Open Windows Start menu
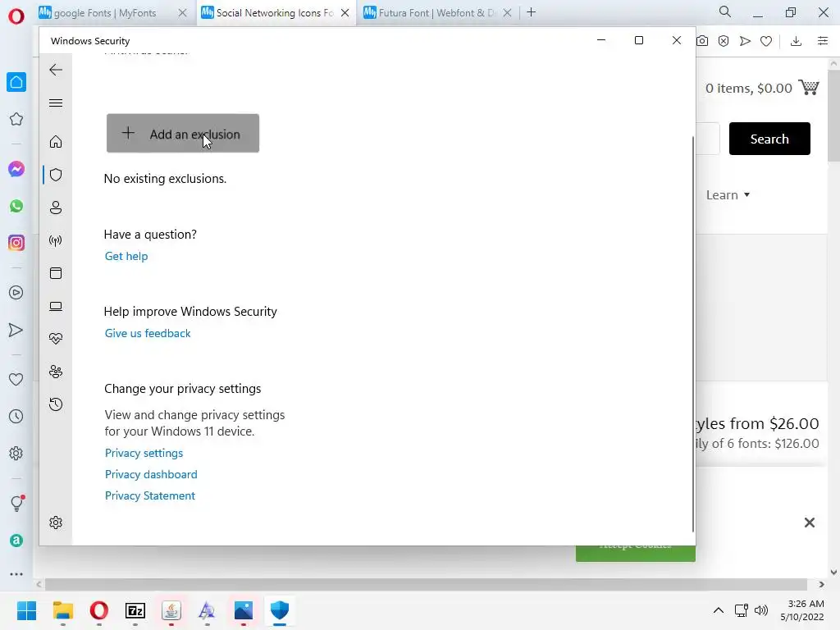The width and height of the screenshot is (840, 630). pyautogui.click(x=26, y=610)
